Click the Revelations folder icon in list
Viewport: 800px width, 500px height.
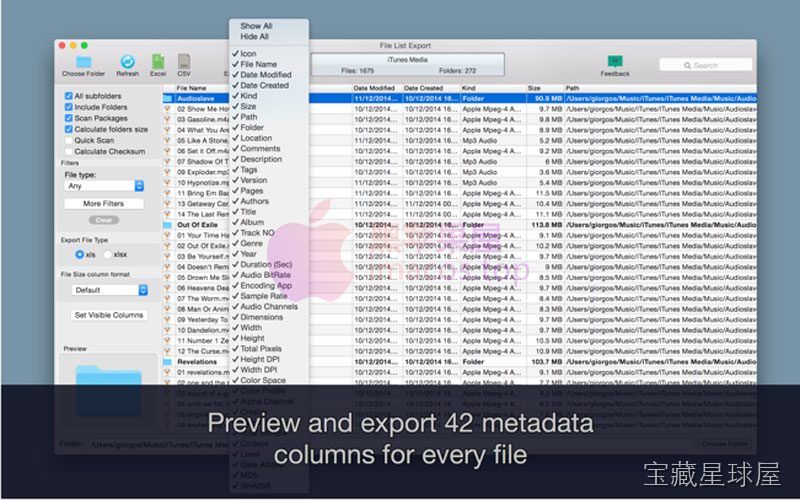click(168, 361)
